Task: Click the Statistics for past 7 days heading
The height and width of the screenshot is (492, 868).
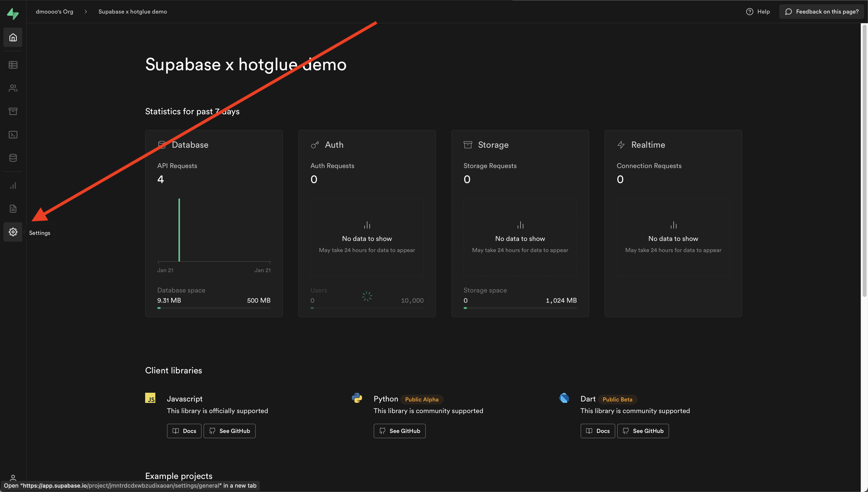Action: [192, 111]
